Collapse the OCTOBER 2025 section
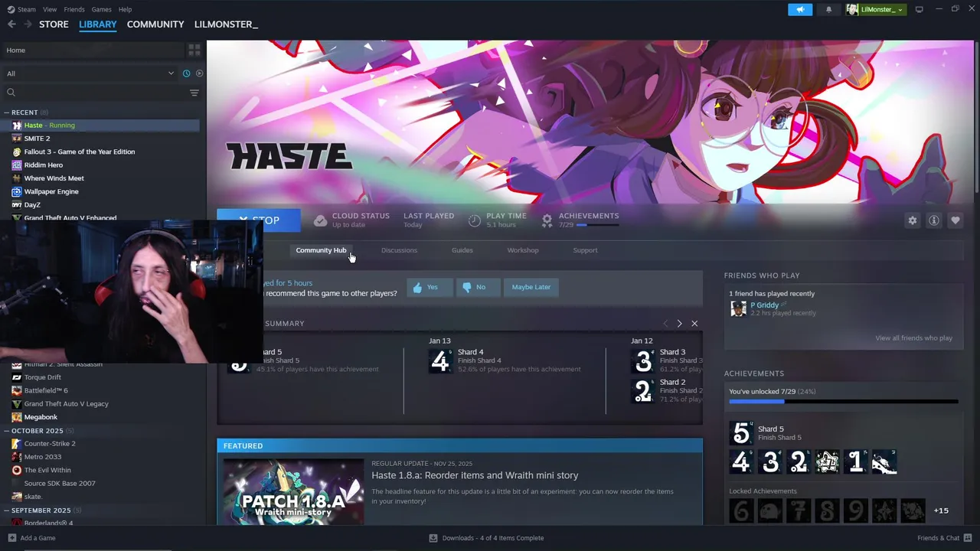This screenshot has height=551, width=980. [x=38, y=431]
